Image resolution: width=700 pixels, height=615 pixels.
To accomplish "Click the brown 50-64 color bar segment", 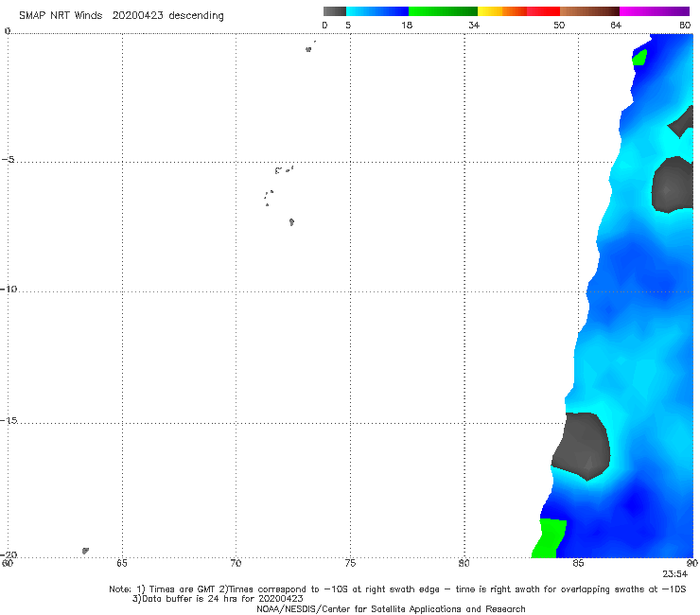I will coord(589,11).
